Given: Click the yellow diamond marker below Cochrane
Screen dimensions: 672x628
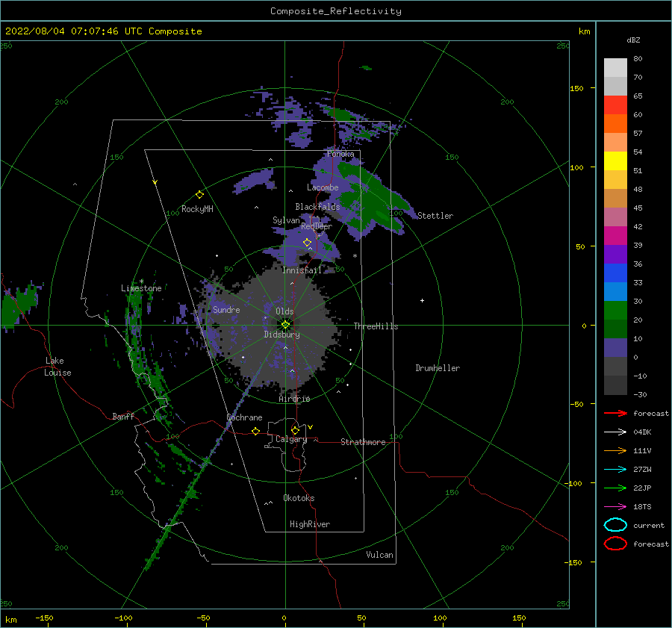Looking at the screenshot, I should pos(255,432).
